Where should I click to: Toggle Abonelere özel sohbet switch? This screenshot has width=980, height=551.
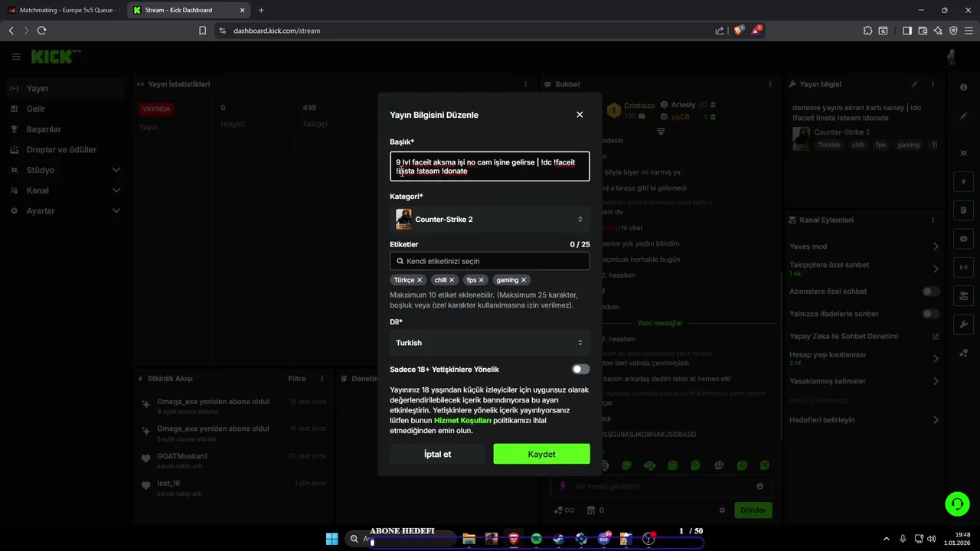coord(931,292)
